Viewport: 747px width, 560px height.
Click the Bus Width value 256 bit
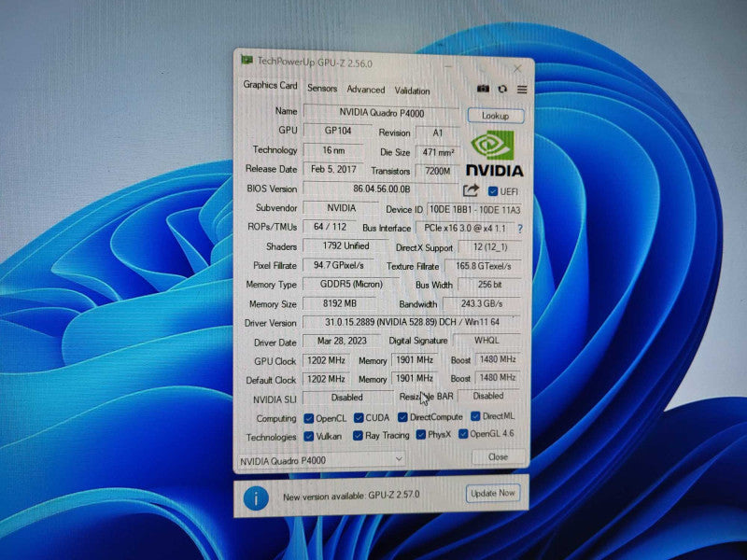pos(489,285)
